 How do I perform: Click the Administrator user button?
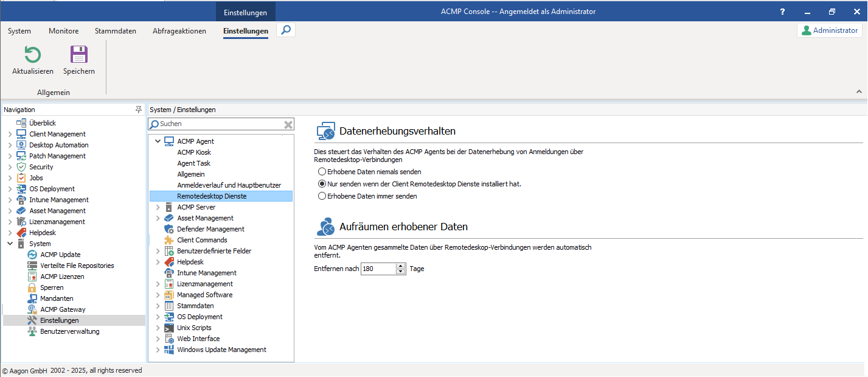[x=830, y=30]
